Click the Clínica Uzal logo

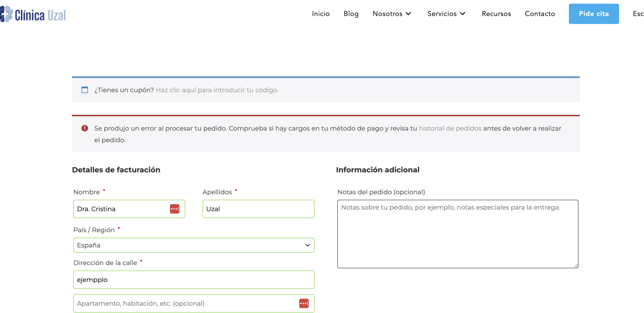(x=33, y=14)
